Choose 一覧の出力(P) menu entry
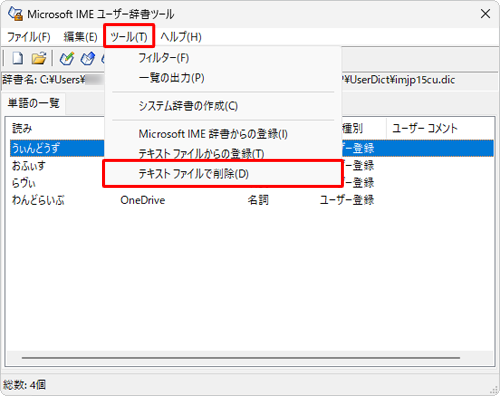 tap(223, 78)
